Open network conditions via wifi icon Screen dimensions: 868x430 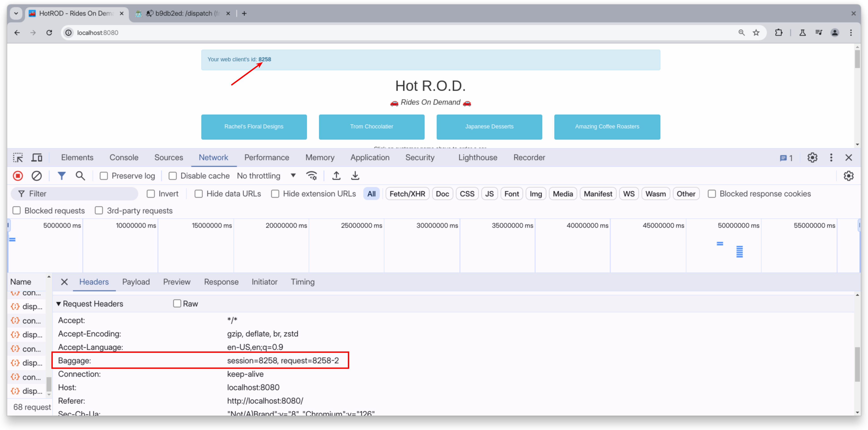click(x=312, y=176)
